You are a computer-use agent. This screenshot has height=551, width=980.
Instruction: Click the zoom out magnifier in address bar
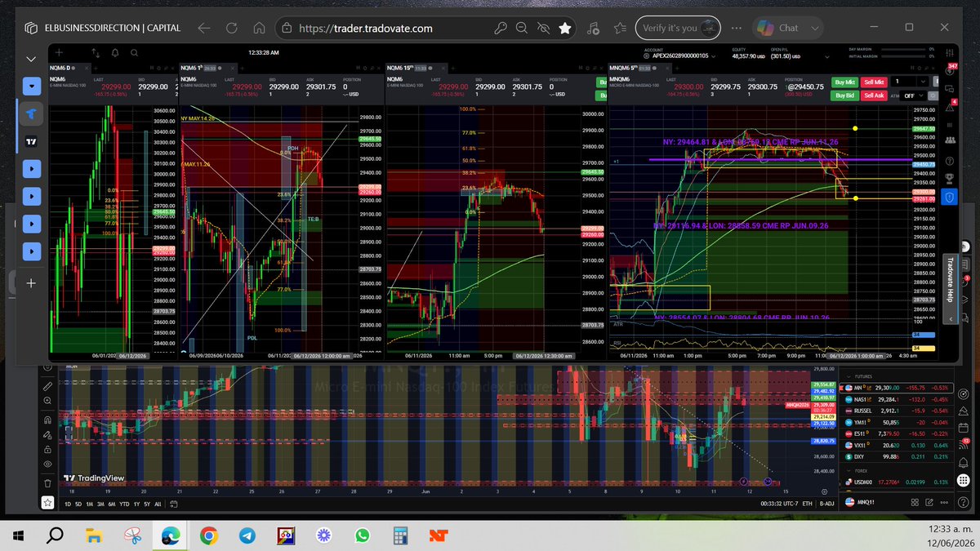(521, 28)
